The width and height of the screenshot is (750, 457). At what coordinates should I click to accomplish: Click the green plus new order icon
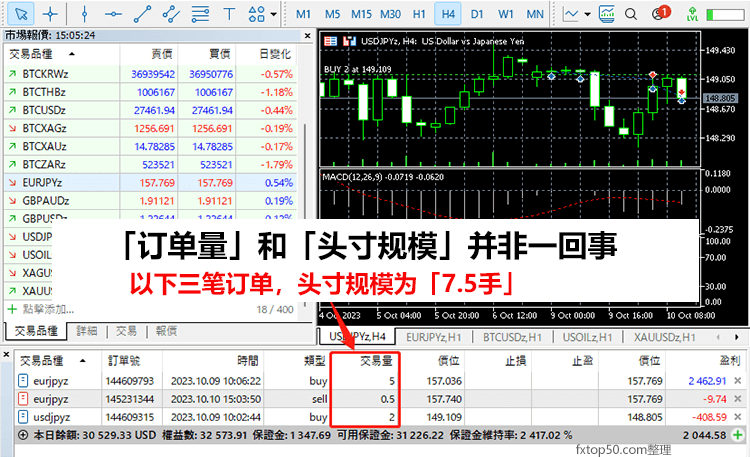(738, 435)
